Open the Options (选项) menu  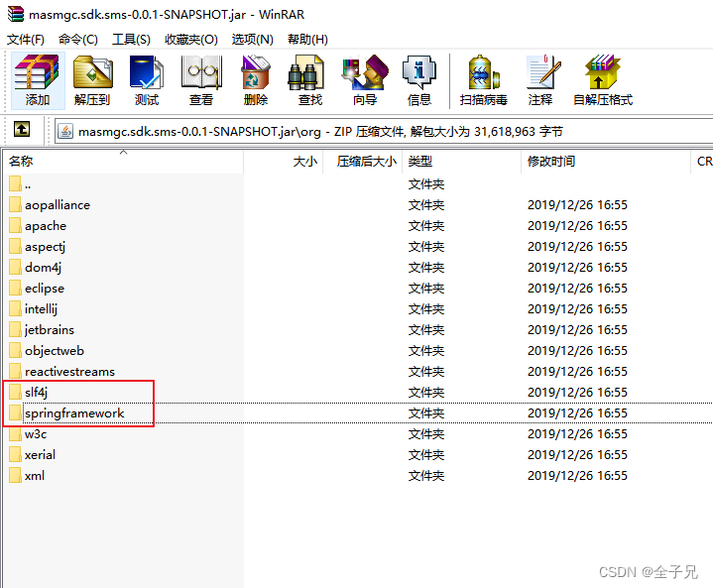[252, 40]
